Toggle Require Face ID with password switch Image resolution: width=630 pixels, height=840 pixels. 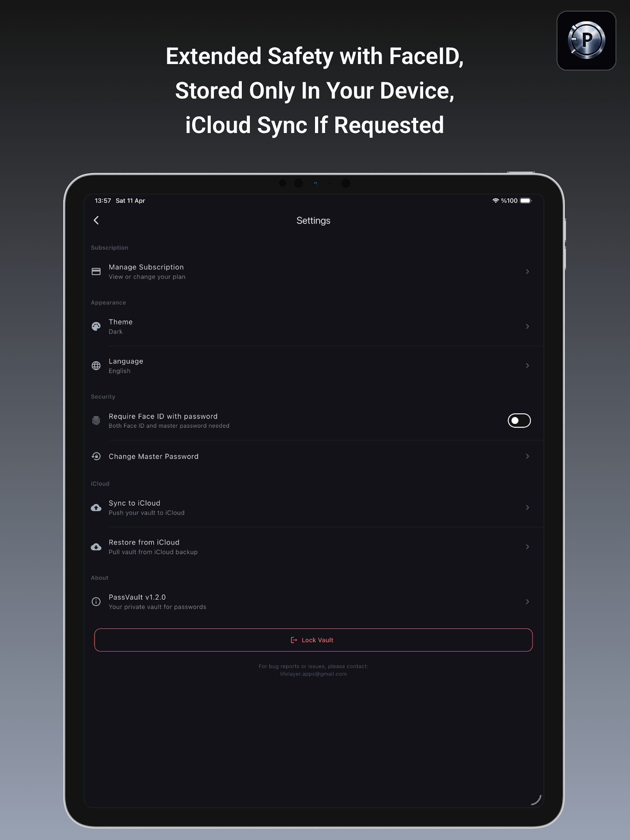(519, 420)
